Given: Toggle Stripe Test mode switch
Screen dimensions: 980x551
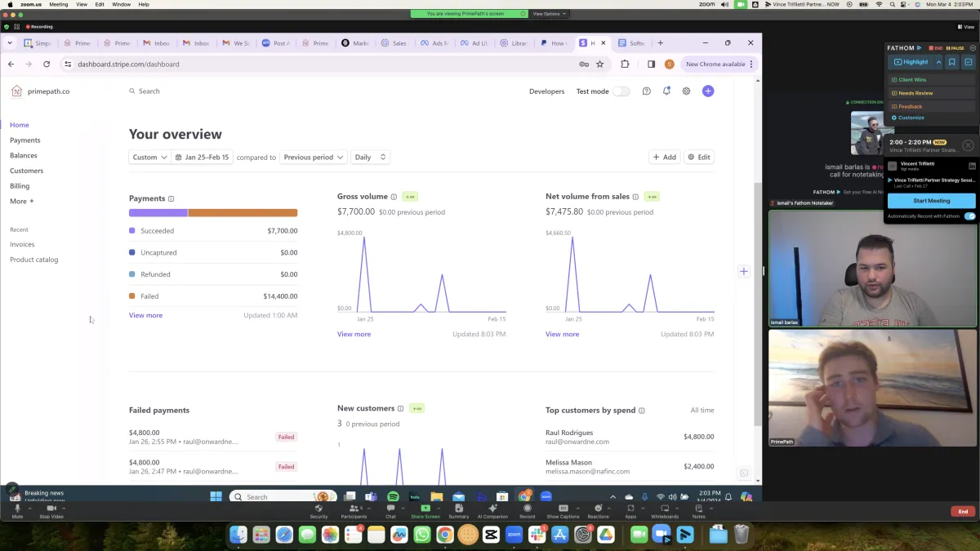Looking at the screenshot, I should [x=621, y=91].
